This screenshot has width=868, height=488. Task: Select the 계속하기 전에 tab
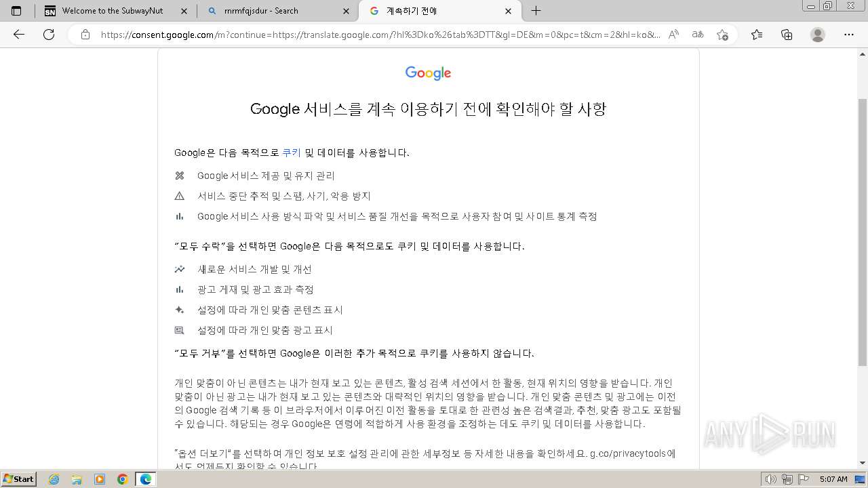[440, 11]
